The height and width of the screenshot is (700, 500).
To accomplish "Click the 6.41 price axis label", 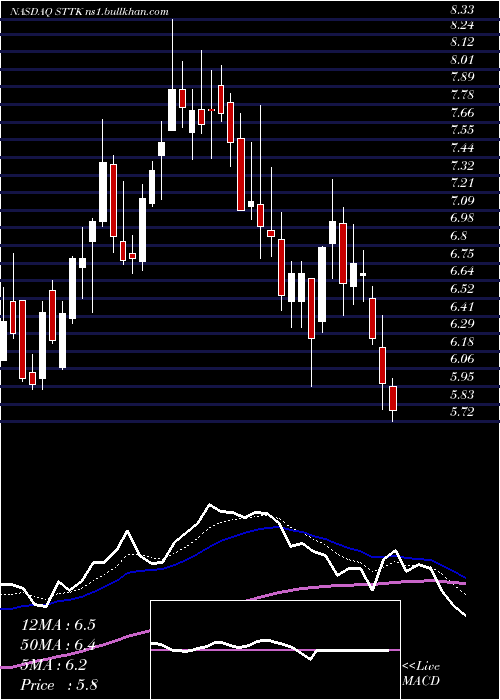I will click(462, 307).
